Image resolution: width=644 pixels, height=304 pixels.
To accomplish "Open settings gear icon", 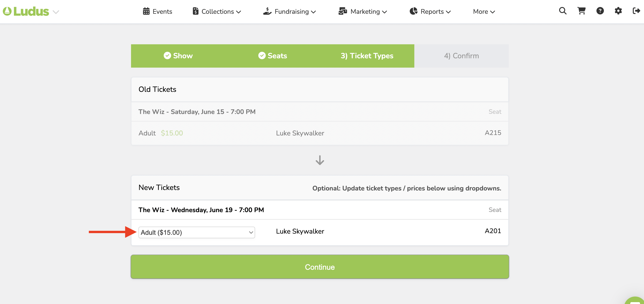I will 618,11.
